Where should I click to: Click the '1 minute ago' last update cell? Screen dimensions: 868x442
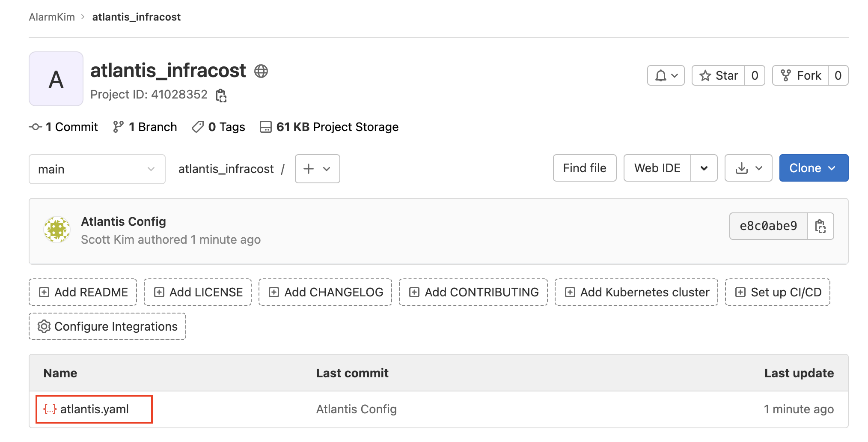pyautogui.click(x=799, y=409)
